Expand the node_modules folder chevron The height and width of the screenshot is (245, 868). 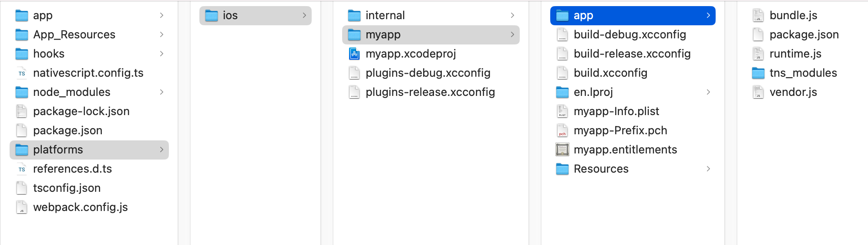pos(161,92)
